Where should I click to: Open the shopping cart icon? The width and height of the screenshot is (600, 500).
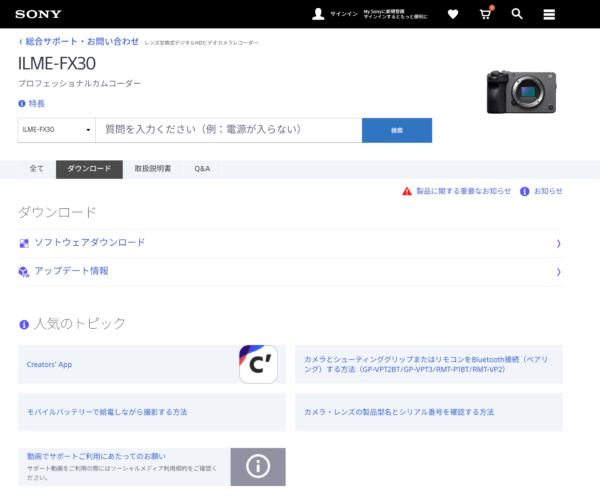486,14
